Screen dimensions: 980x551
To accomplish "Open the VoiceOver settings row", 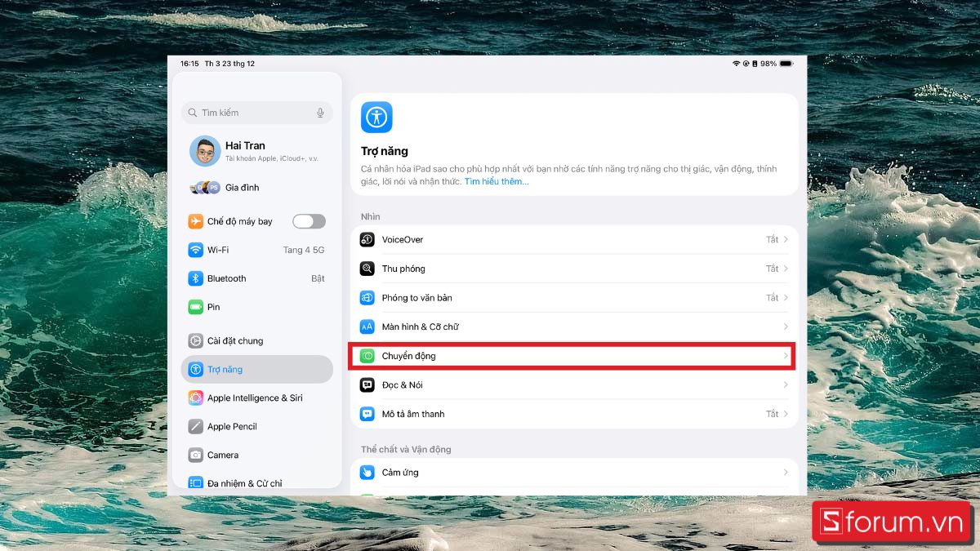I will point(574,240).
